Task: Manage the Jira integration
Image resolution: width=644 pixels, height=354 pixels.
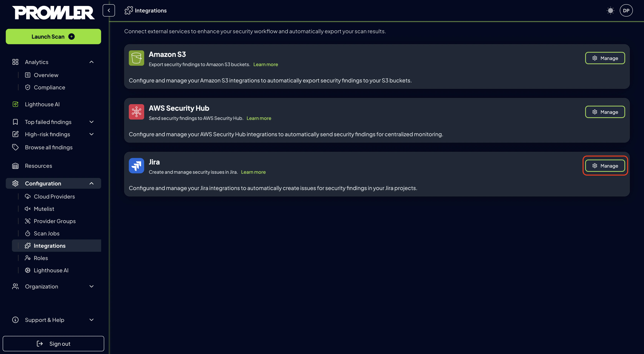Action: click(605, 165)
